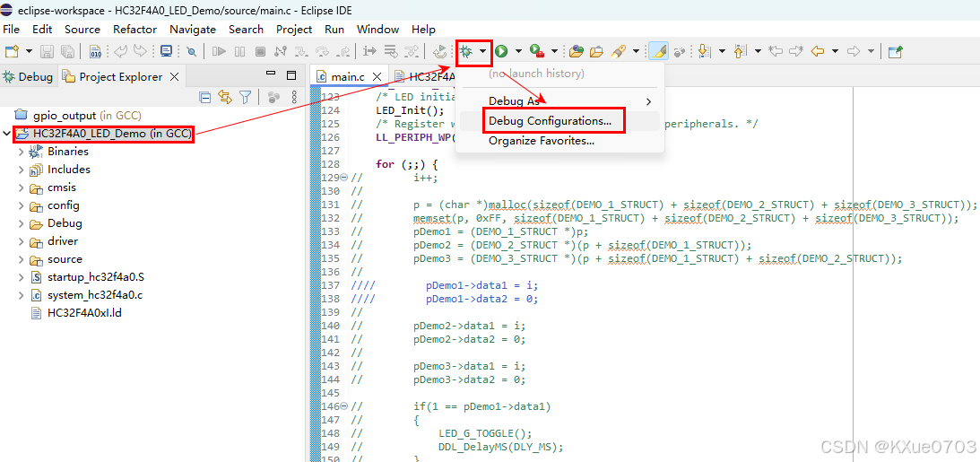The height and width of the screenshot is (462, 980).
Task: Open the Refactor menu
Action: point(134,29)
